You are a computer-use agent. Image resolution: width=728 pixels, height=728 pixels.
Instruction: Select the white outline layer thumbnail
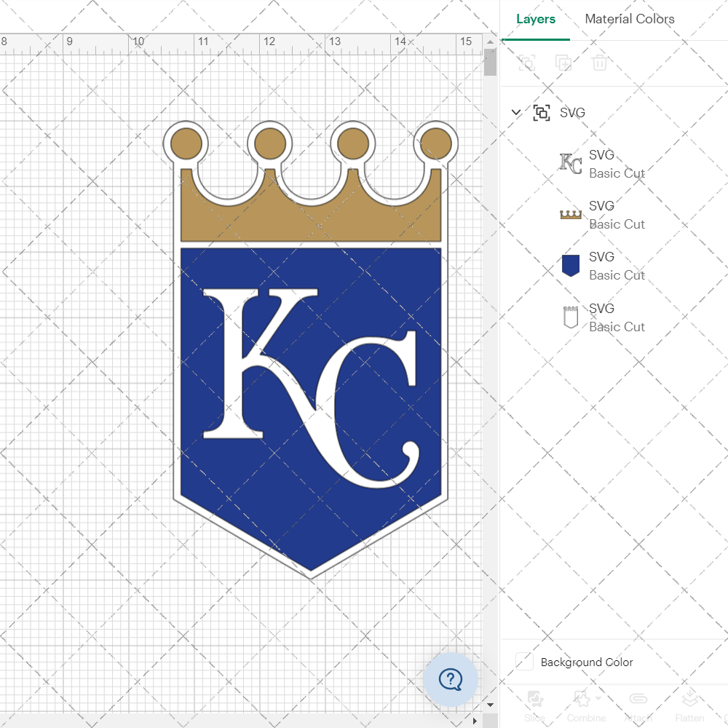(x=571, y=317)
